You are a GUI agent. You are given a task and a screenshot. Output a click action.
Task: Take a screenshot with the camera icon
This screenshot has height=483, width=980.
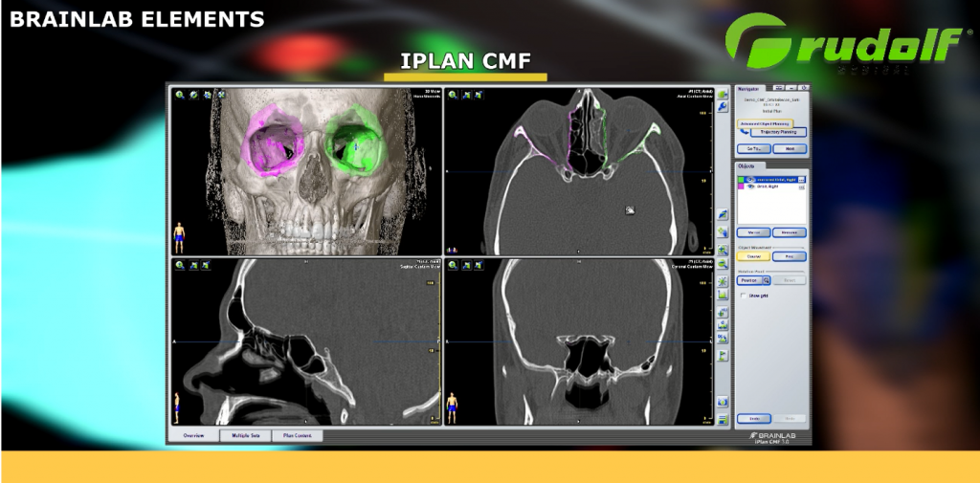724,402
